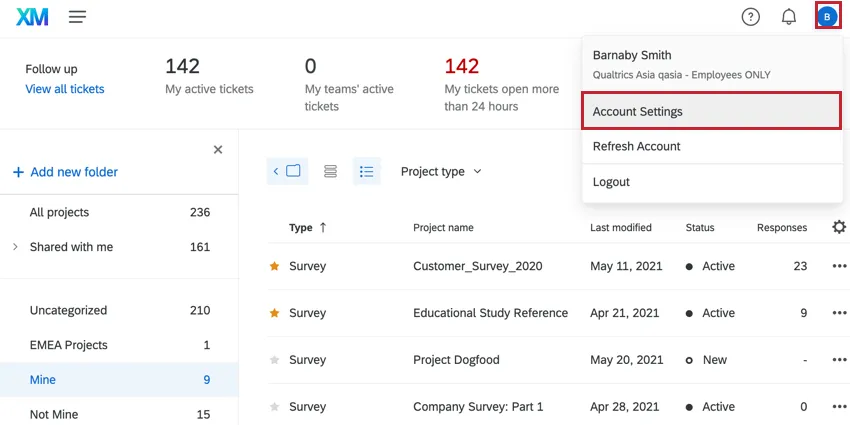Open options menu for Customer_Survey_2020 row
This screenshot has width=850, height=425.
tap(839, 267)
